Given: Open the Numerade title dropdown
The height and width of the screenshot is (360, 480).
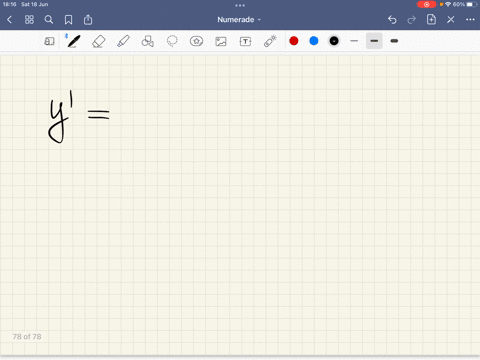Looking at the screenshot, I should pos(239,20).
